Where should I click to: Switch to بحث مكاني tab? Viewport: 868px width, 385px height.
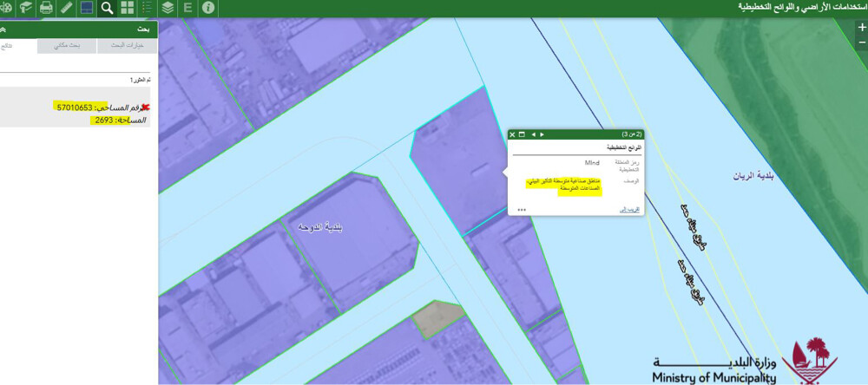coord(67,46)
